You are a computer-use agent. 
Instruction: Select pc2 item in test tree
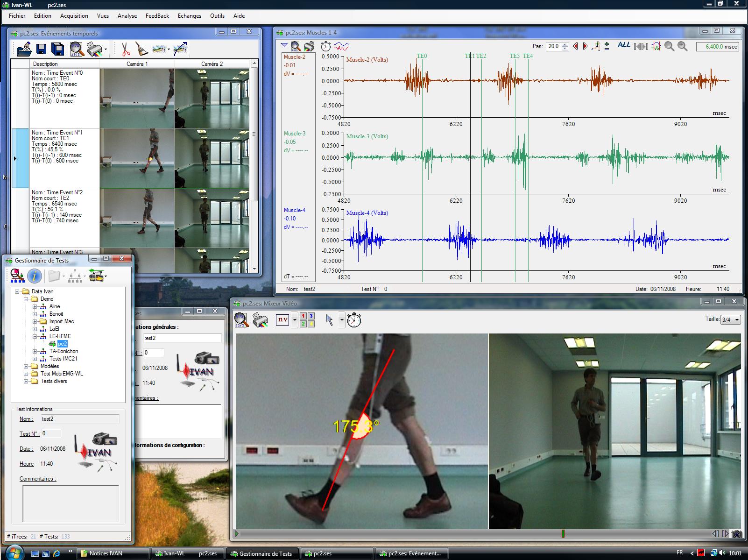coord(63,344)
